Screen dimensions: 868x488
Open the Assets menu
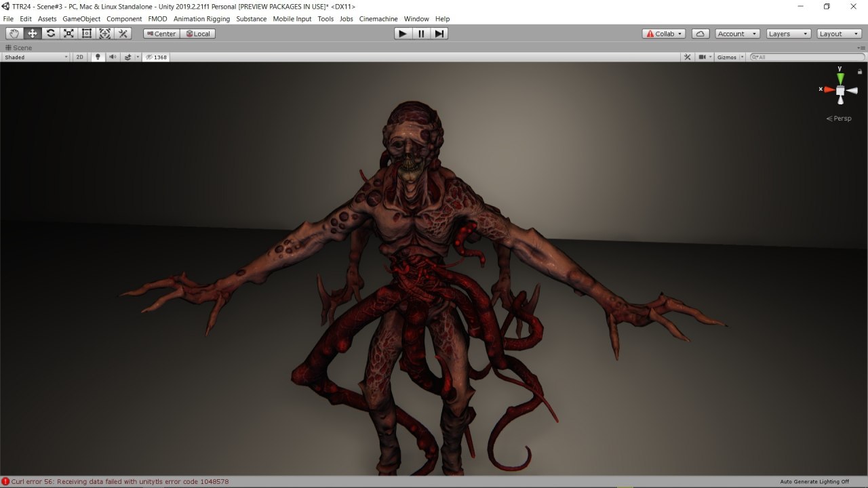point(47,19)
